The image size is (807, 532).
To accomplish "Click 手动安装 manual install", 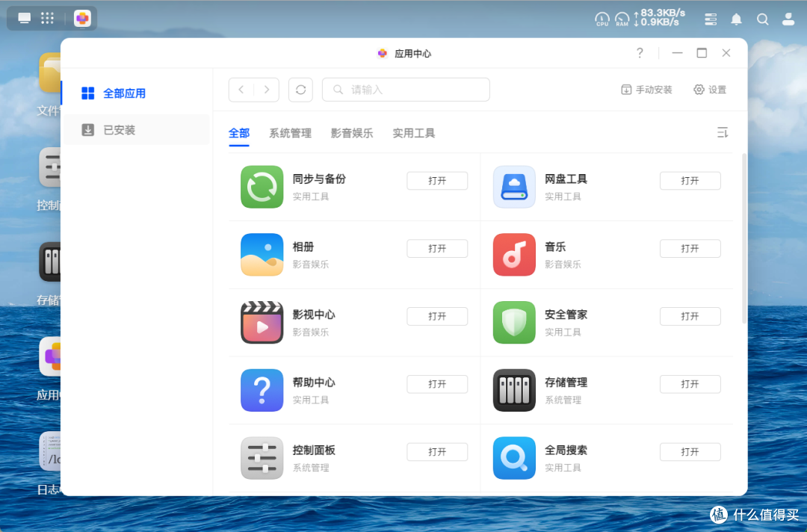I will pos(646,90).
